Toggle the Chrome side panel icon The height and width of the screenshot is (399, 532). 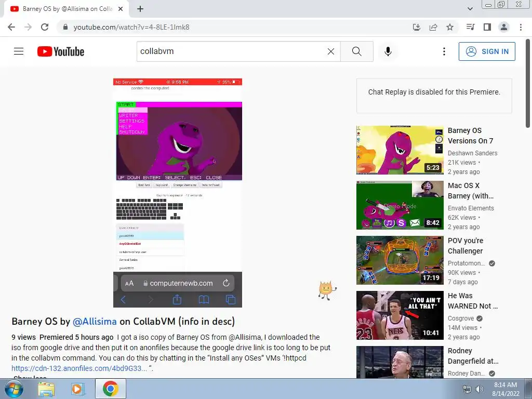487,27
